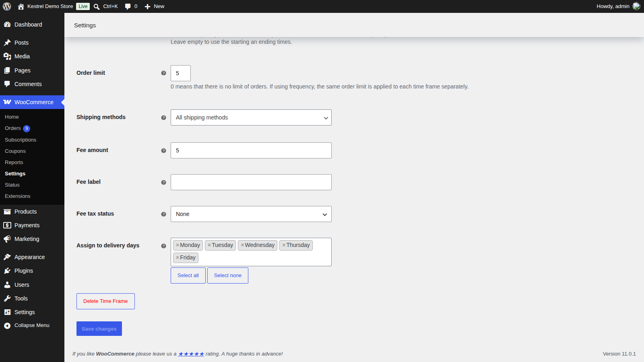The width and height of the screenshot is (644, 362).
Task: Open Products menu item
Action: coord(32,212)
